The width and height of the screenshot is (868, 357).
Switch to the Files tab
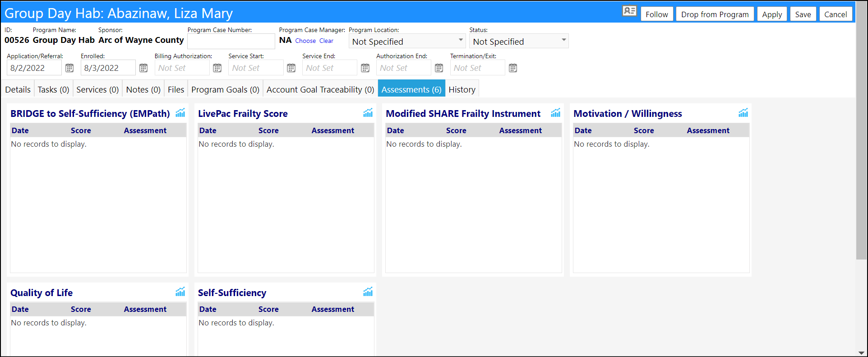(176, 89)
